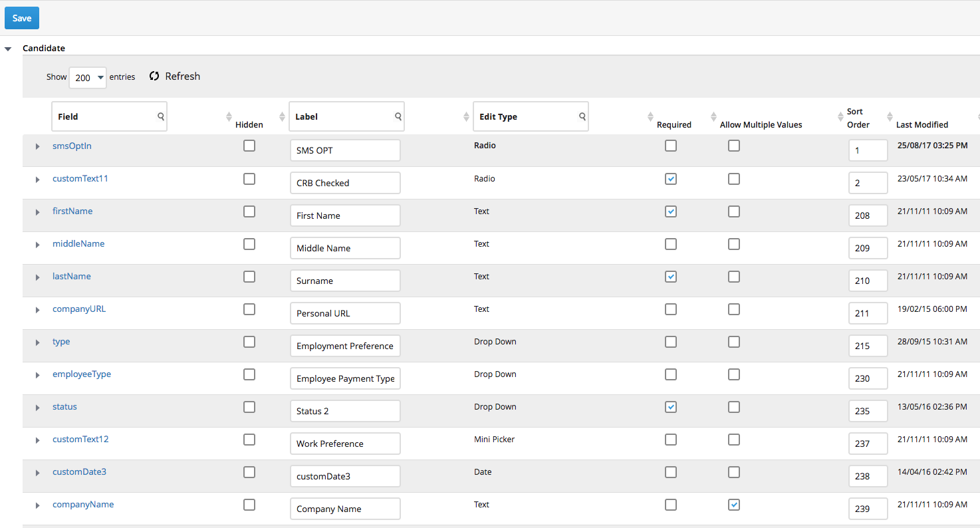Expand the customText11 row
Image resolution: width=980 pixels, height=528 pixels.
click(x=38, y=180)
